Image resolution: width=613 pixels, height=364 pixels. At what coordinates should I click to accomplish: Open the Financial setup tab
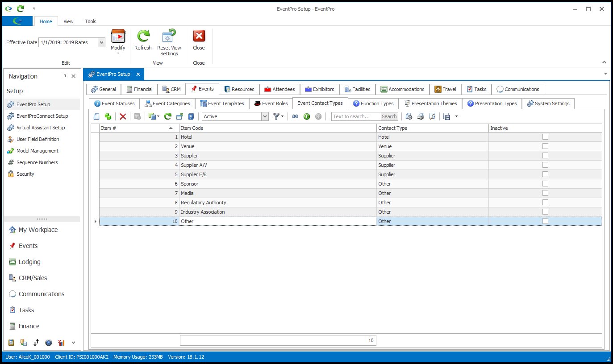pos(139,89)
